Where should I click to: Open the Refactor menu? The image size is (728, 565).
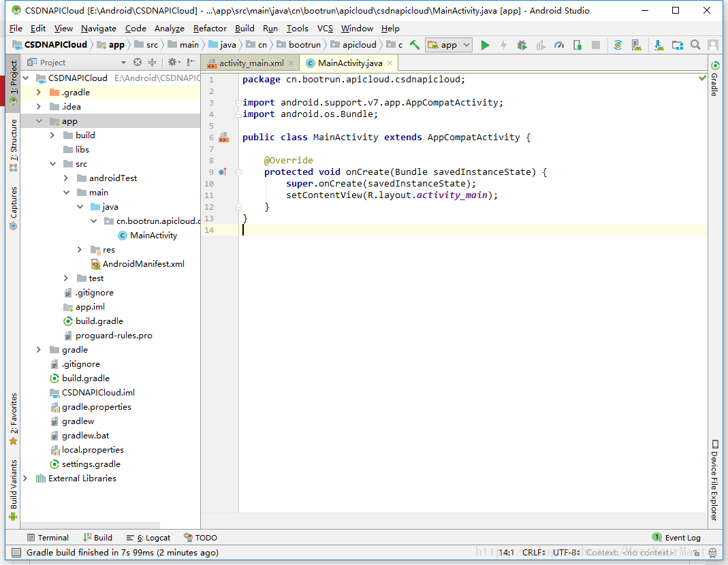pos(210,29)
